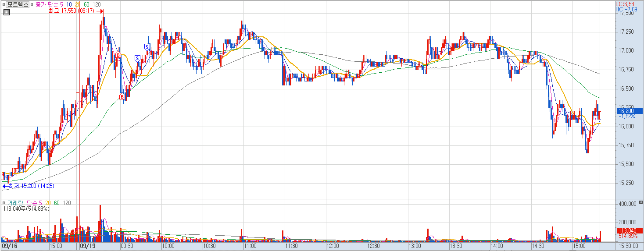Click the 모트렉스 stock name button
644x251 pixels.
pos(18,4)
